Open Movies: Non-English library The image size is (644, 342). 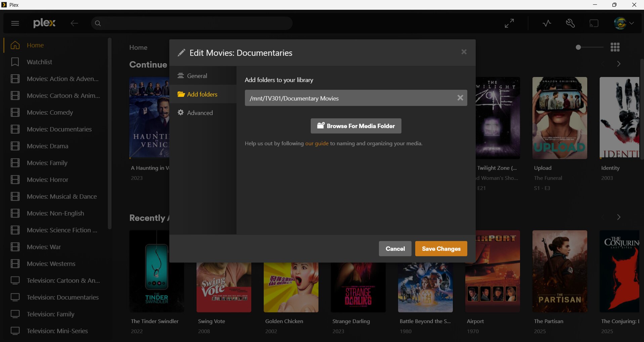[x=55, y=213]
